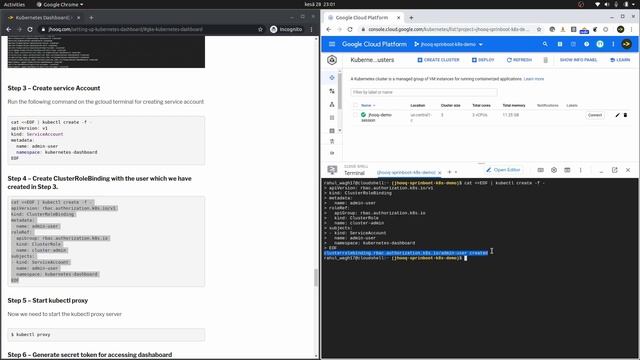The image size is (640, 360).
Task: Click the clock in the top bar
Action: click(x=320, y=4)
